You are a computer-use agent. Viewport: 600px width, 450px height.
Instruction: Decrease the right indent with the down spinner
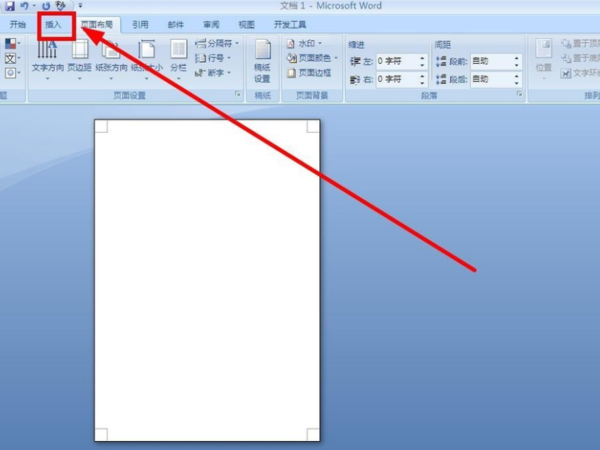tap(422, 83)
